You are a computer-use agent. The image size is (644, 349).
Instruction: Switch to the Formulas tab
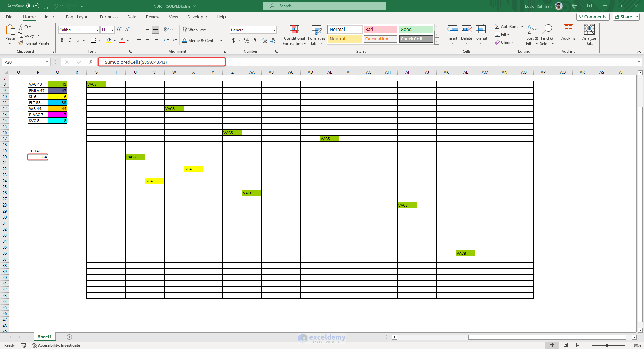pos(109,17)
